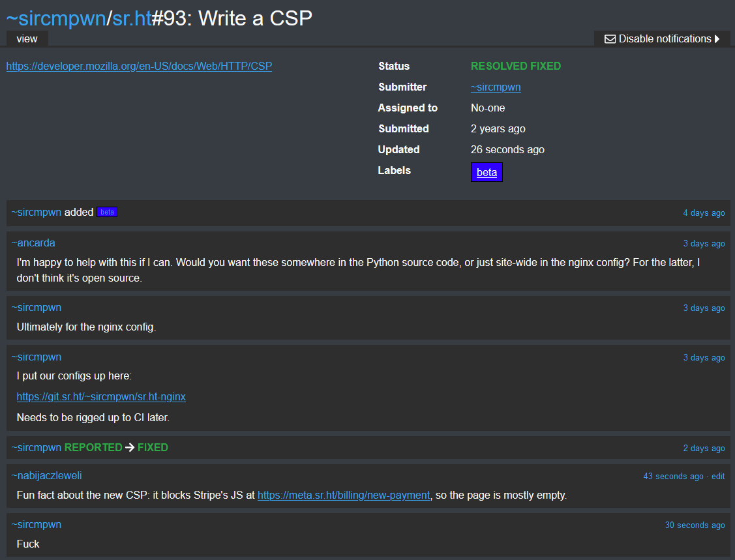Viewport: 735px width, 560px height.
Task: Open the Submitter ~sircmpwn profile link
Action: [x=496, y=87]
